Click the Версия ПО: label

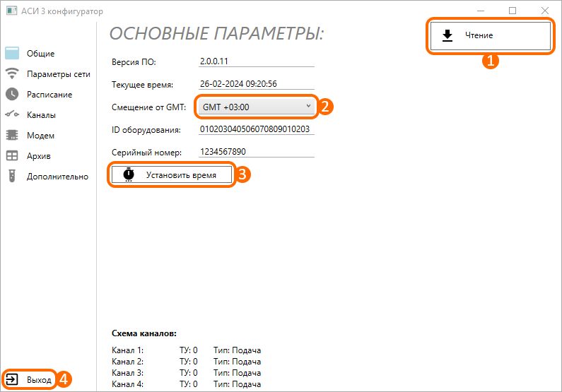click(134, 62)
